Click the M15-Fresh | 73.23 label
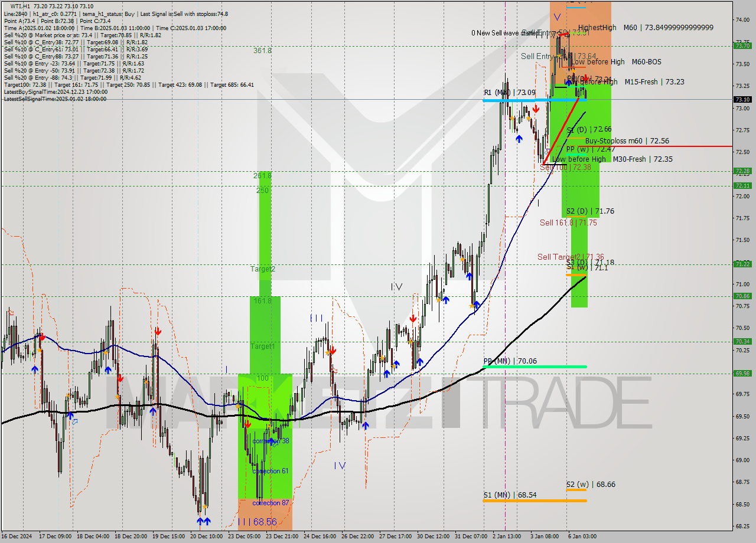The width and height of the screenshot is (756, 543). coord(654,82)
